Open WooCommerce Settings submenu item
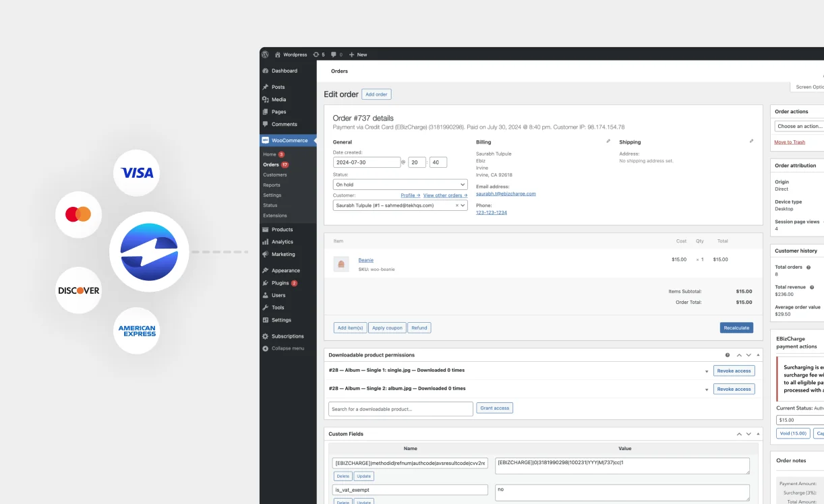This screenshot has width=824, height=504. [272, 195]
